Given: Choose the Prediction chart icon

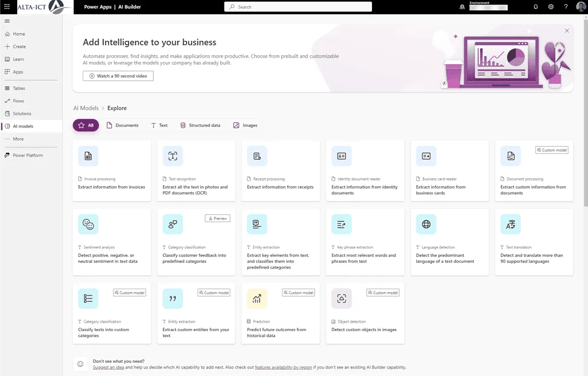Looking at the screenshot, I should click(257, 298).
